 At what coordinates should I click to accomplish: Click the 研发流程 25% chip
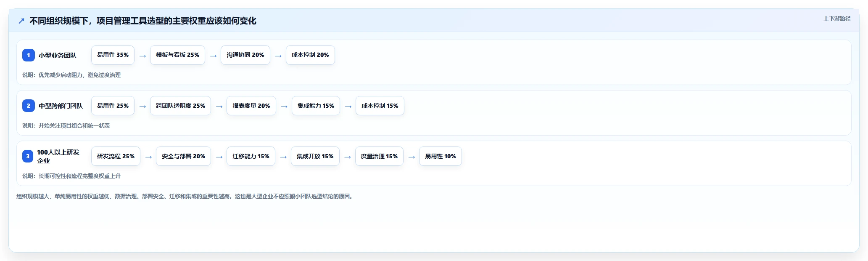point(116,156)
